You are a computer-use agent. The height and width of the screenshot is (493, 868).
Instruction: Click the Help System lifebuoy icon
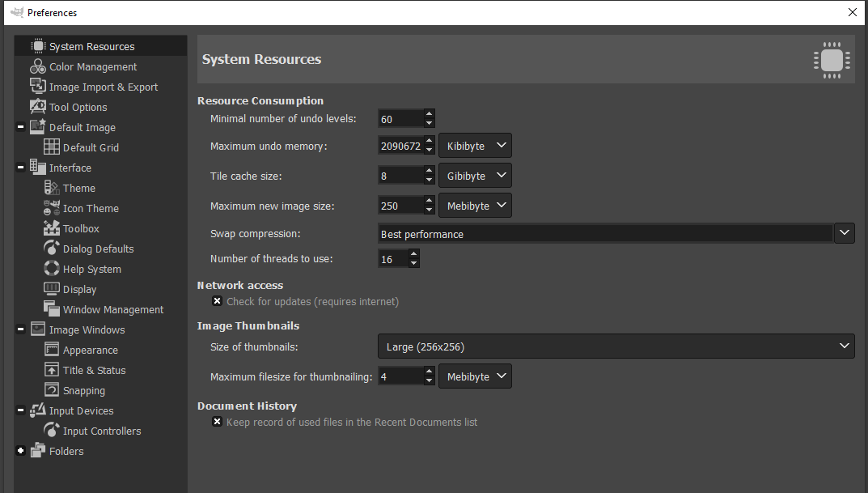[x=51, y=269]
